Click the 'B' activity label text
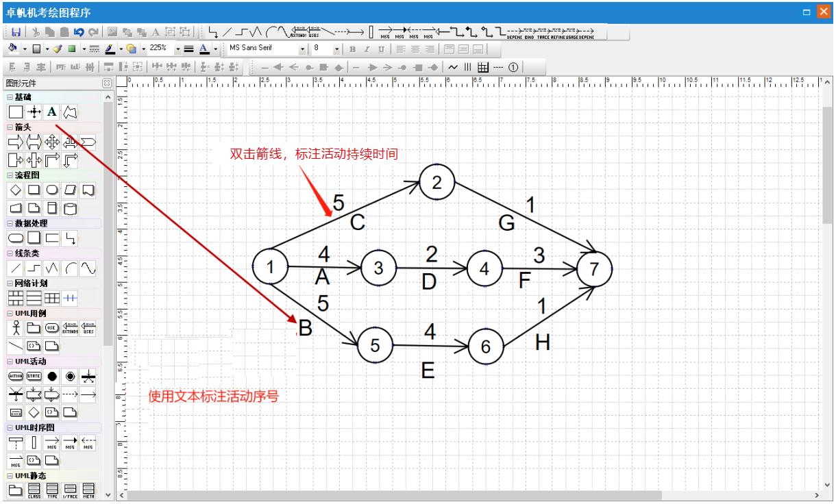Image resolution: width=836 pixels, height=504 pixels. pos(306,329)
